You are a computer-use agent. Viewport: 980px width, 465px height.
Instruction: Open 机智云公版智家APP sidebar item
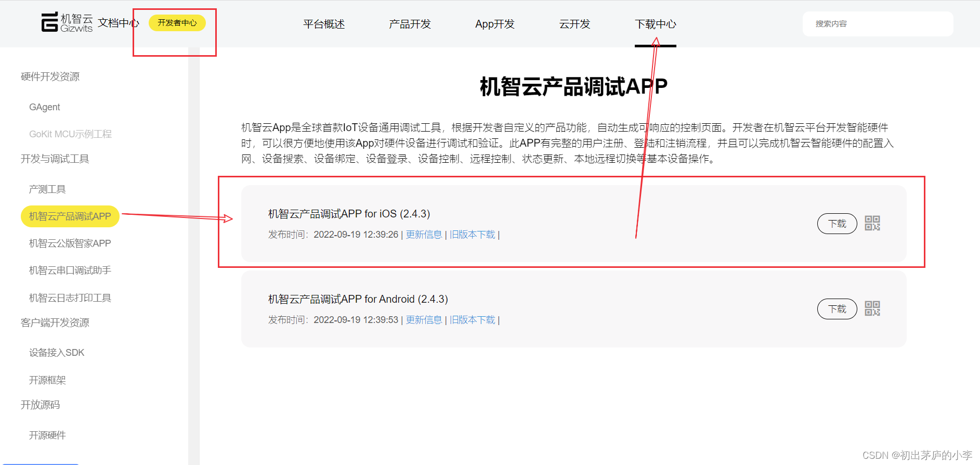coord(70,243)
